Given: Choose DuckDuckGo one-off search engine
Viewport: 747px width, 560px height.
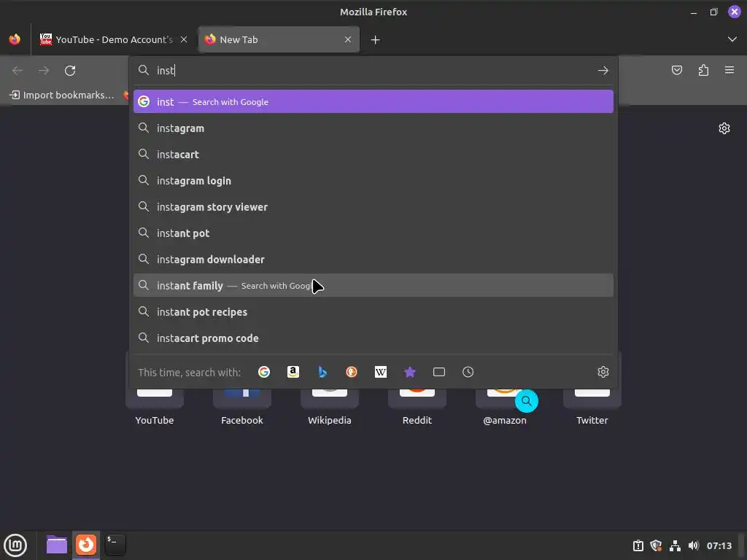Looking at the screenshot, I should [352, 372].
